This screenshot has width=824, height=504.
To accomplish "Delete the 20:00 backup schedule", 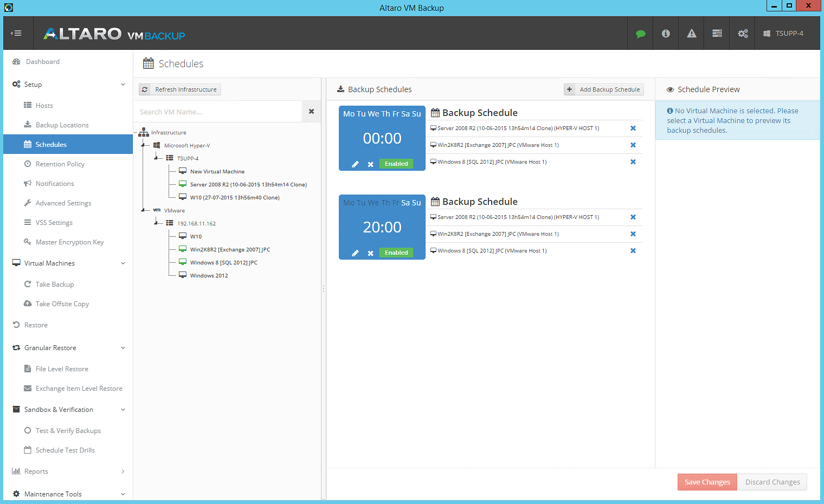I will pos(371,253).
